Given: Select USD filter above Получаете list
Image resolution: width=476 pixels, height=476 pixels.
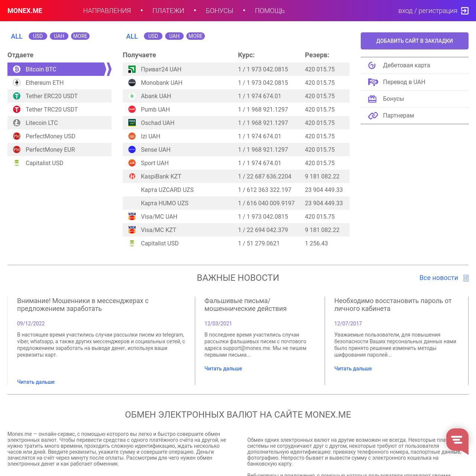Looking at the screenshot, I should [153, 36].
